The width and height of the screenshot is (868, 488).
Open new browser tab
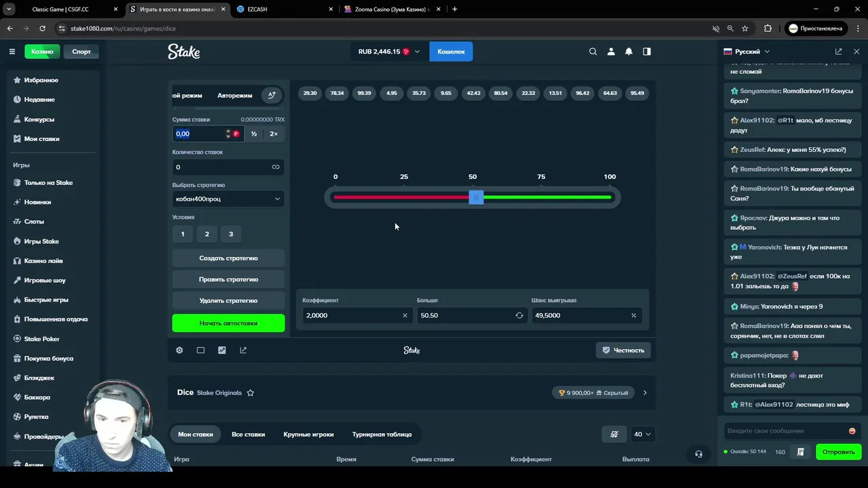[454, 9]
